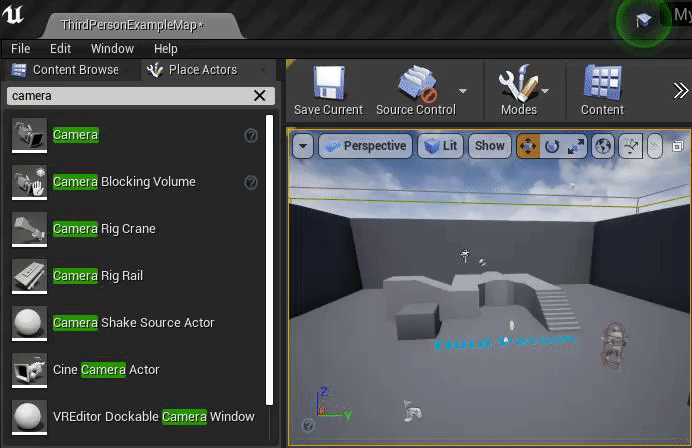Select the mannequin character in viewport
The image size is (692, 448).
click(x=613, y=346)
